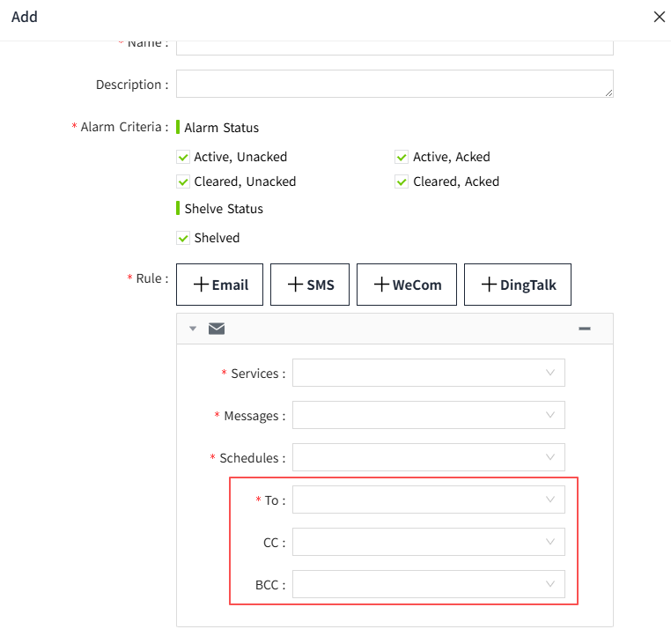This screenshot has height=644, width=671.
Task: Open the To recipients dropdown
Action: click(x=428, y=500)
